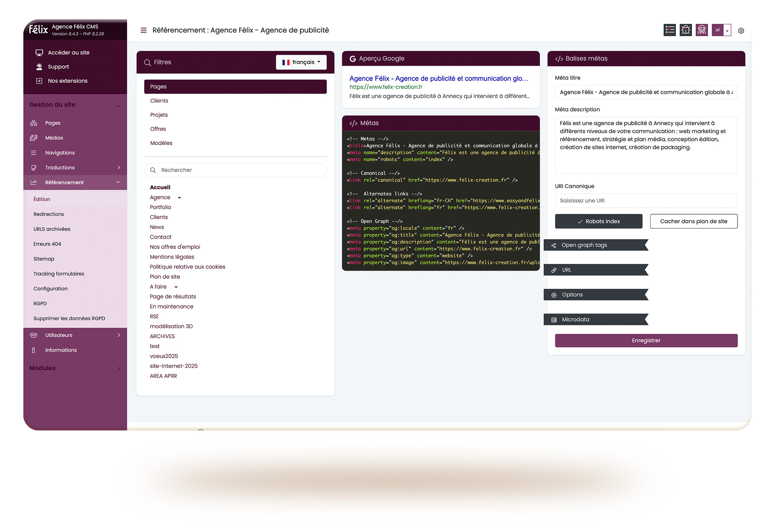Click the link icon on URL ribbon
This screenshot has height=532, width=773.
tap(554, 270)
